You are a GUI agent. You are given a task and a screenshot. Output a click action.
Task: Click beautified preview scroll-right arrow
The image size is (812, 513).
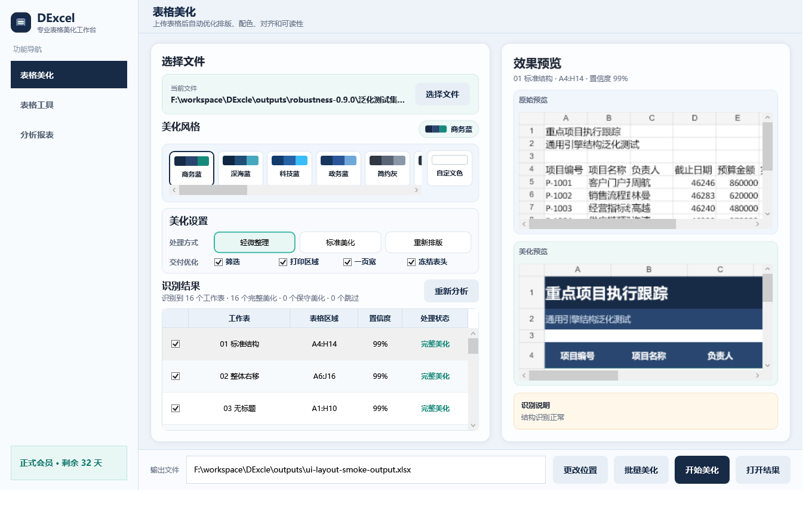tap(758, 376)
